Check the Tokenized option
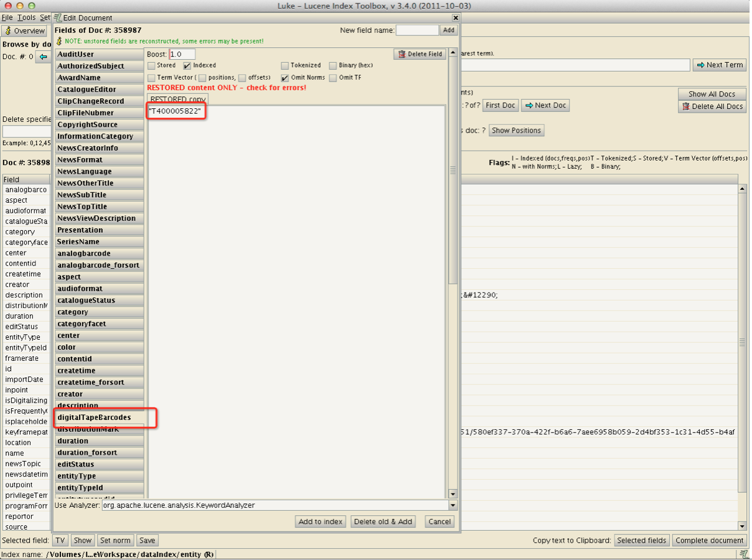This screenshot has height=560, width=752. (285, 65)
